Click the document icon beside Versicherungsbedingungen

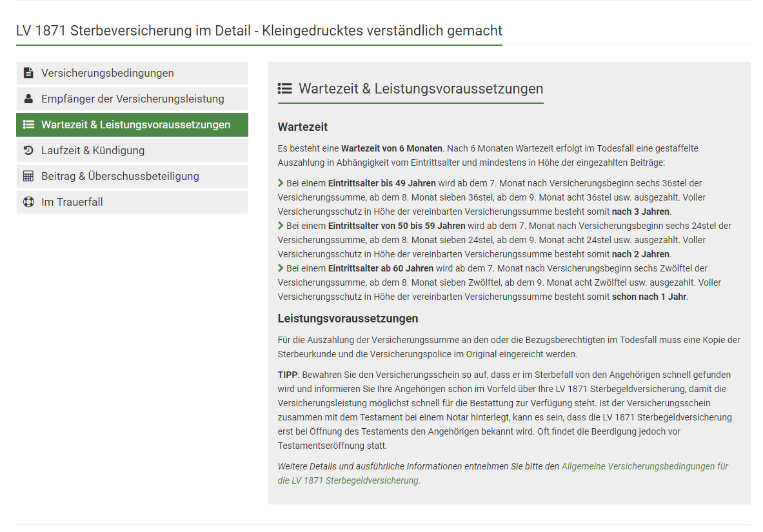pyautogui.click(x=29, y=73)
